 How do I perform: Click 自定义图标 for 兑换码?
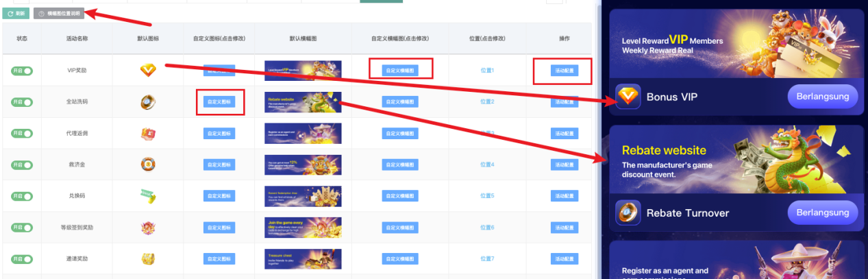[219, 196]
